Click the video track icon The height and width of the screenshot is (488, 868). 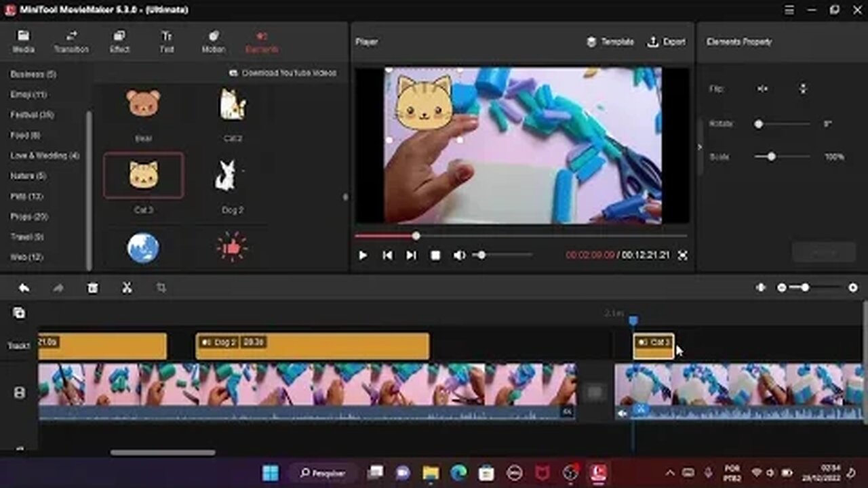19,392
